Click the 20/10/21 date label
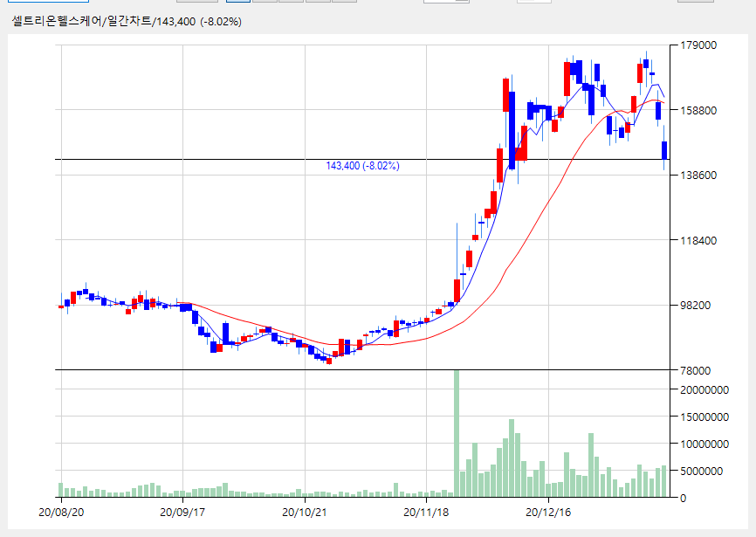Viewport: 756px width, 537px height. 305,513
